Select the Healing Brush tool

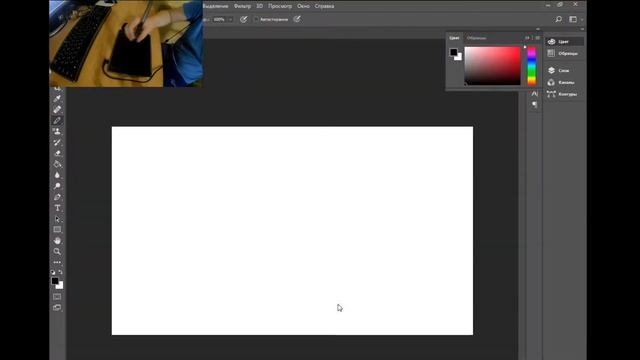(x=57, y=109)
